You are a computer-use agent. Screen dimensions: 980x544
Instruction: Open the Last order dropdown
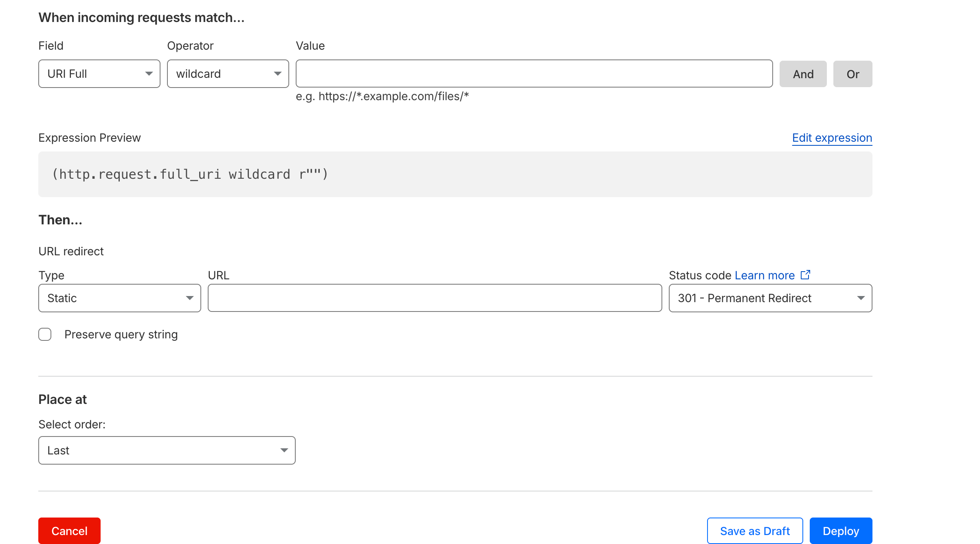point(167,450)
